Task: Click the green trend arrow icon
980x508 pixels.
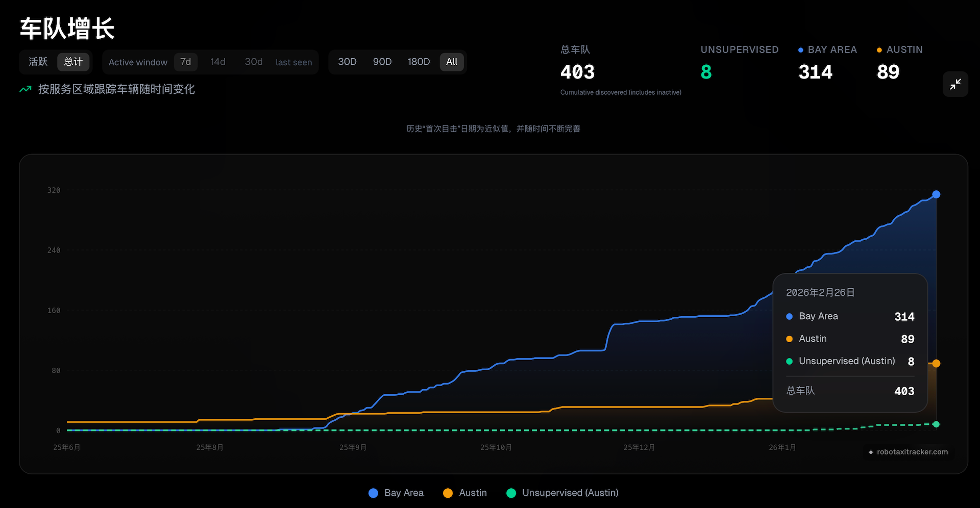Action: [x=25, y=89]
